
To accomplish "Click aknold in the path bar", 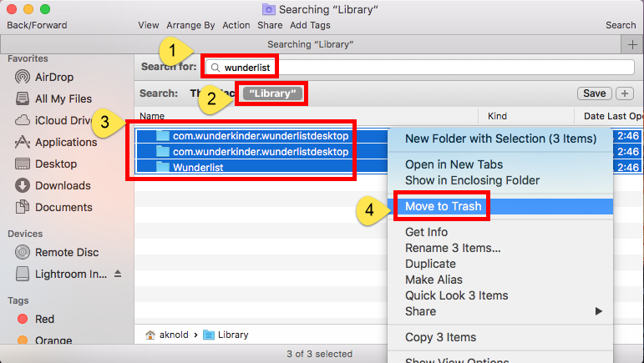I will (x=174, y=335).
